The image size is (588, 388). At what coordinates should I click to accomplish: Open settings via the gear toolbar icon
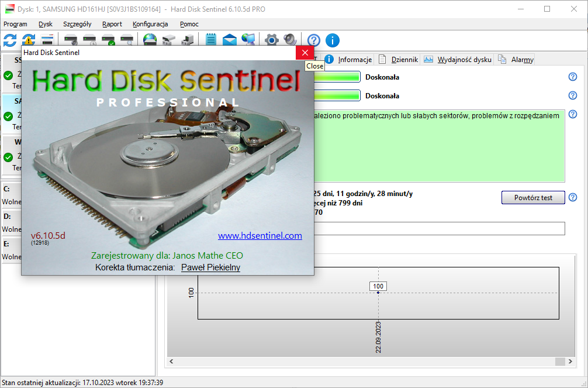click(272, 40)
